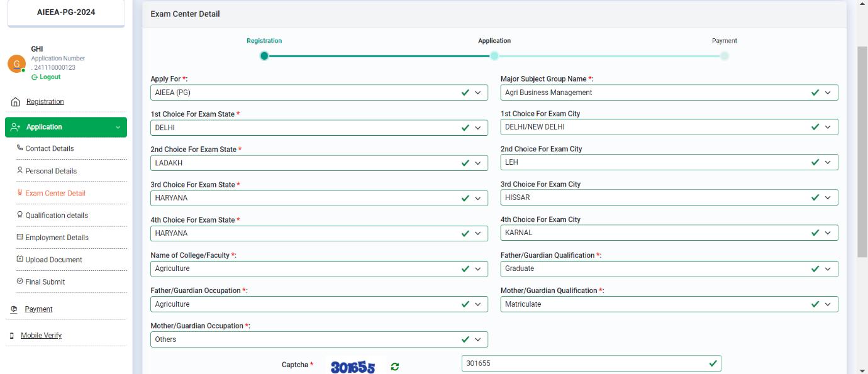This screenshot has height=374, width=868.
Task: Go to Registration link in sidebar
Action: click(x=45, y=102)
